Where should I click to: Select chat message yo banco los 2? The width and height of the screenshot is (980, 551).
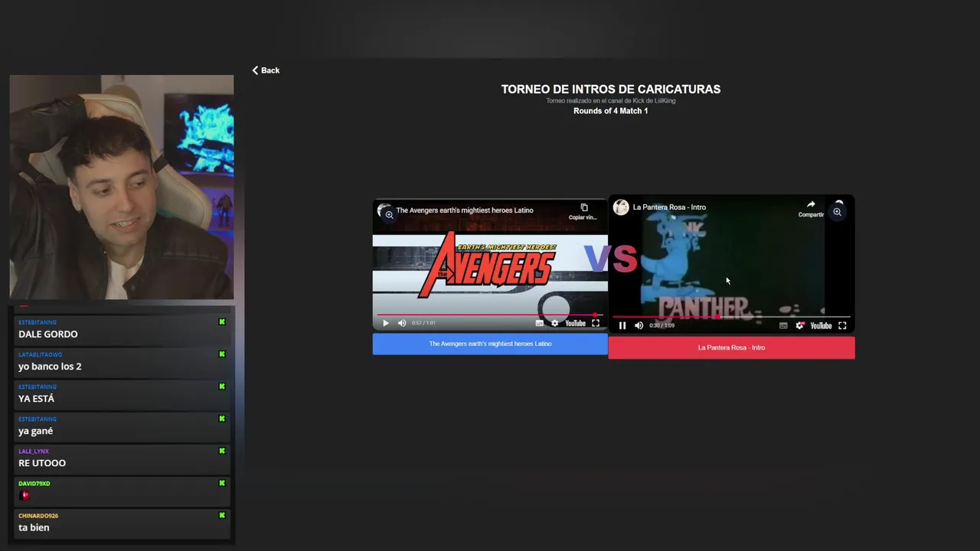[x=50, y=367]
